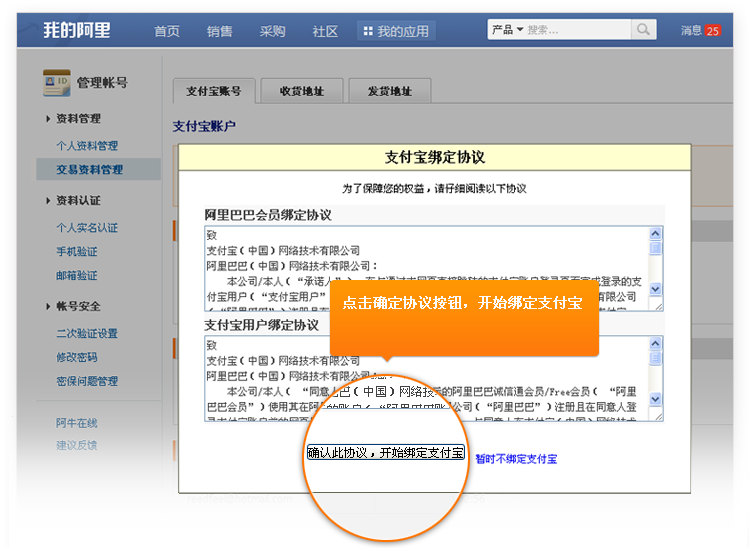Click 暂时不绑定支付宝 link
This screenshot has width=750, height=548.
pyautogui.click(x=516, y=459)
